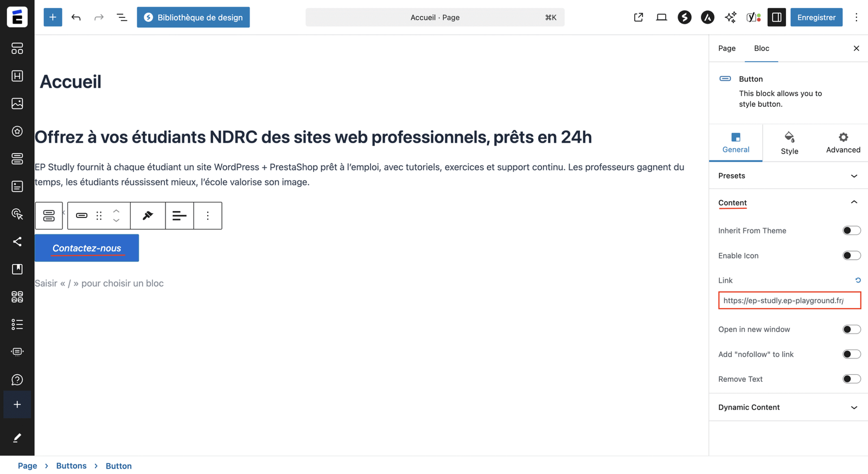The image size is (868, 474).
Task: Click the blue block inserter plus button
Action: pos(53,17)
